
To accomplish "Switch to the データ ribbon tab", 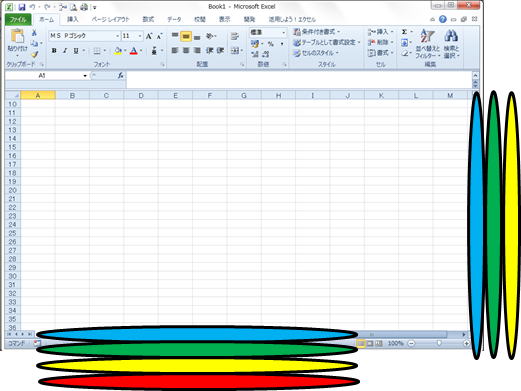I will click(174, 19).
